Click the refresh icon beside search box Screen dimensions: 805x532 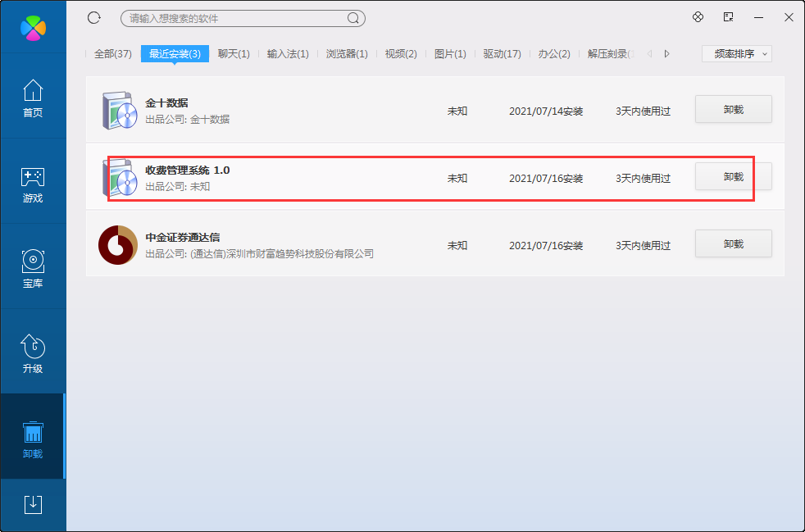click(94, 18)
